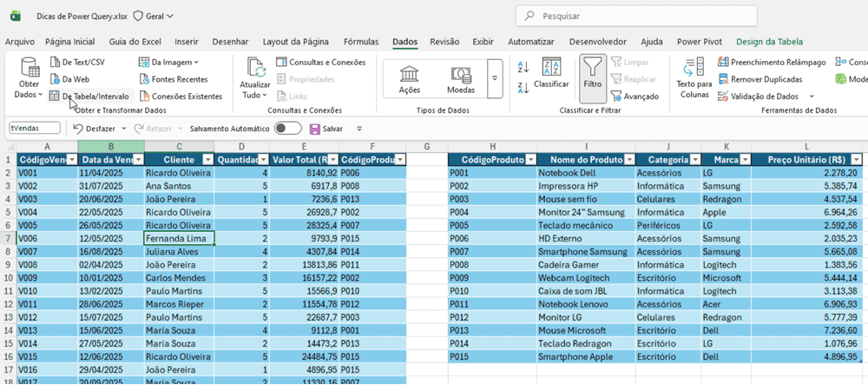The image size is (868, 385).
Task: Click Remover Duplicadas in data tools
Action: (764, 79)
